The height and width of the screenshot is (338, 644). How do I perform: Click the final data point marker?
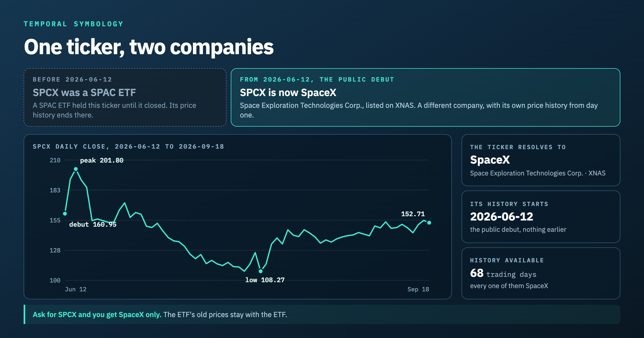click(429, 223)
